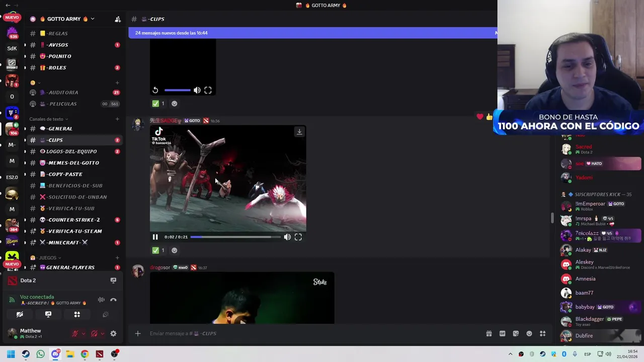Mute the upper black video
This screenshot has height=362, width=644.
(x=197, y=90)
